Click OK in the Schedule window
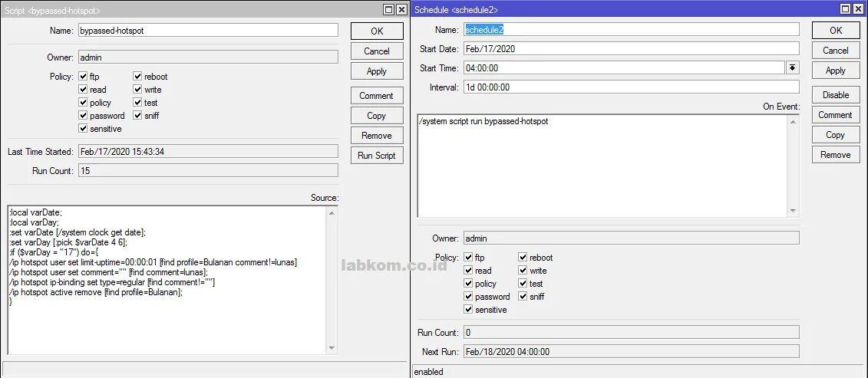The width and height of the screenshot is (868, 378). pyautogui.click(x=836, y=31)
